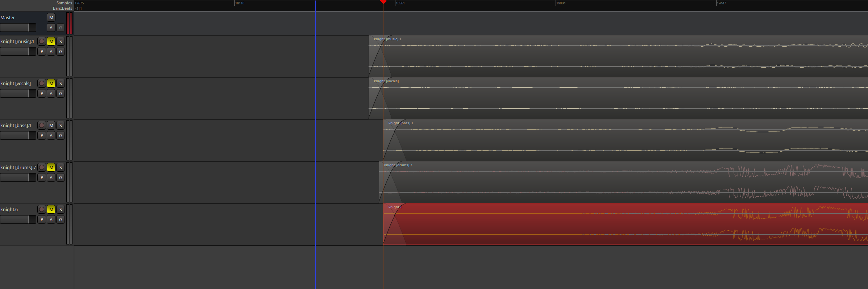Arm record on the knight.6 track
Viewport: 868px width, 289px height.
(42, 209)
